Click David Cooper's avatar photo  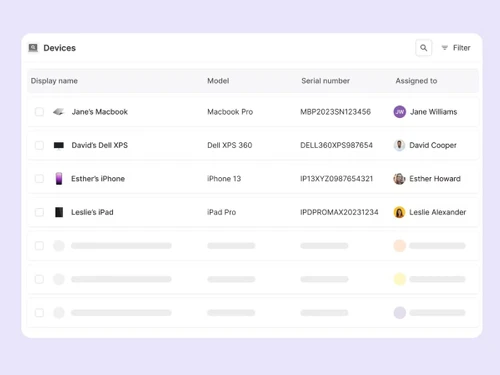[399, 145]
